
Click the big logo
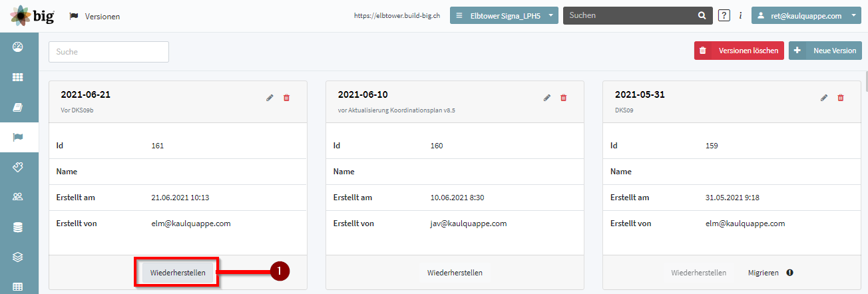click(x=33, y=15)
